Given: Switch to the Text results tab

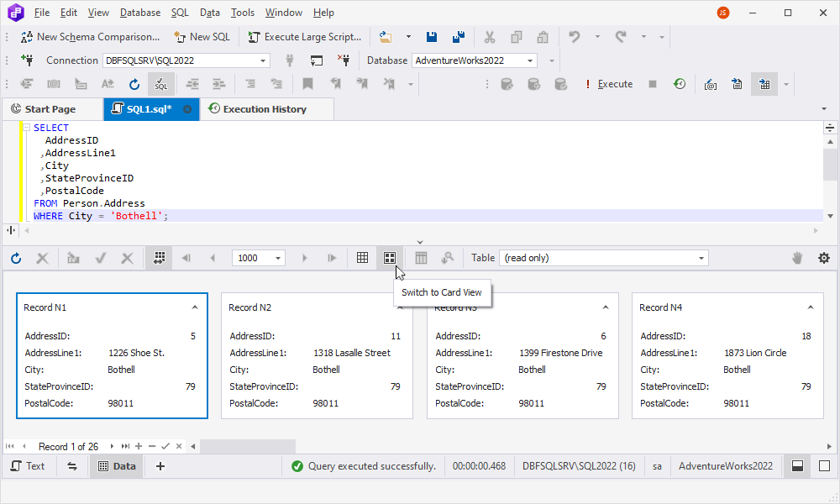Looking at the screenshot, I should click(28, 466).
